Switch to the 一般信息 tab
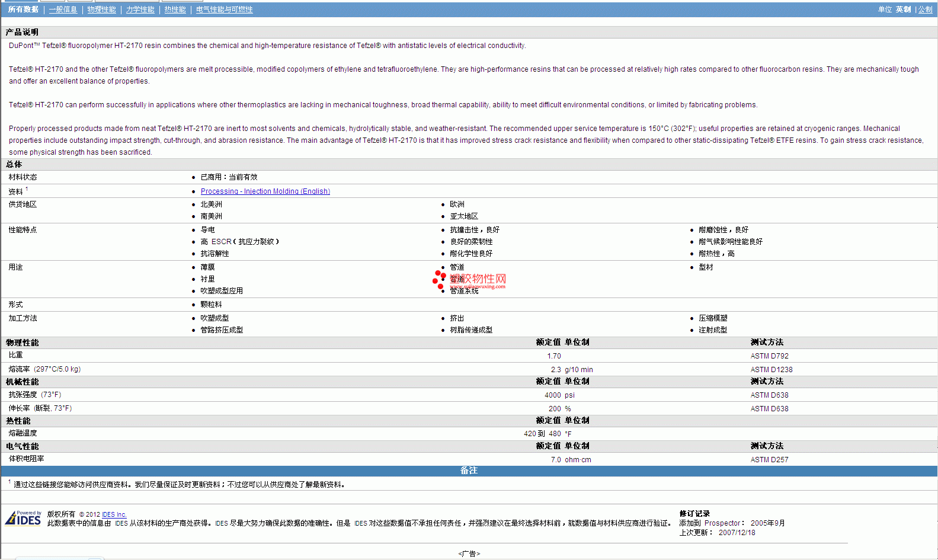The height and width of the screenshot is (560, 938). 63,9
